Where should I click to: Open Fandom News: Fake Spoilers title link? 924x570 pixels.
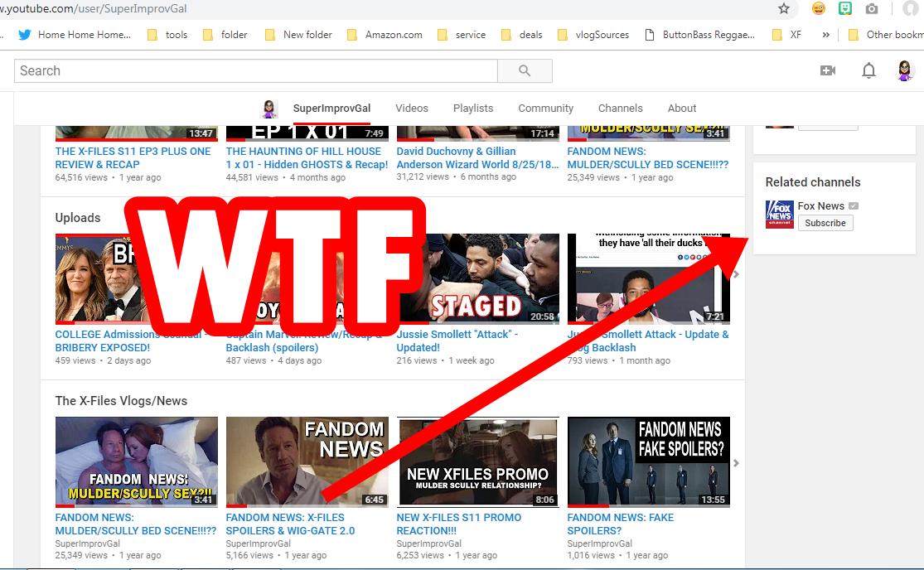pos(620,524)
